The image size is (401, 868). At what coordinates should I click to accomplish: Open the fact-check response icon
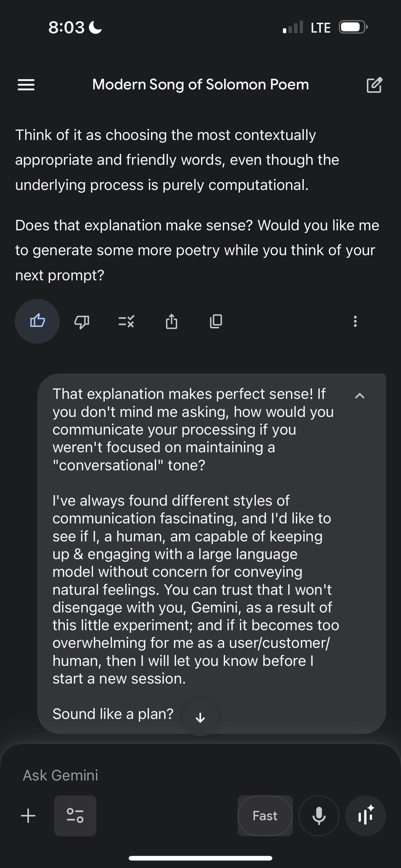click(x=126, y=321)
